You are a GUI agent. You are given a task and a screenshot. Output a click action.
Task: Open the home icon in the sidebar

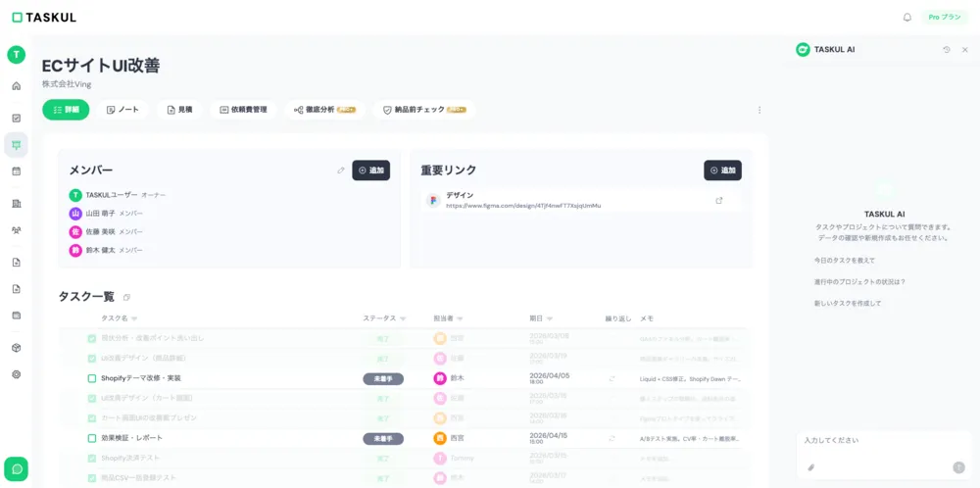16,86
